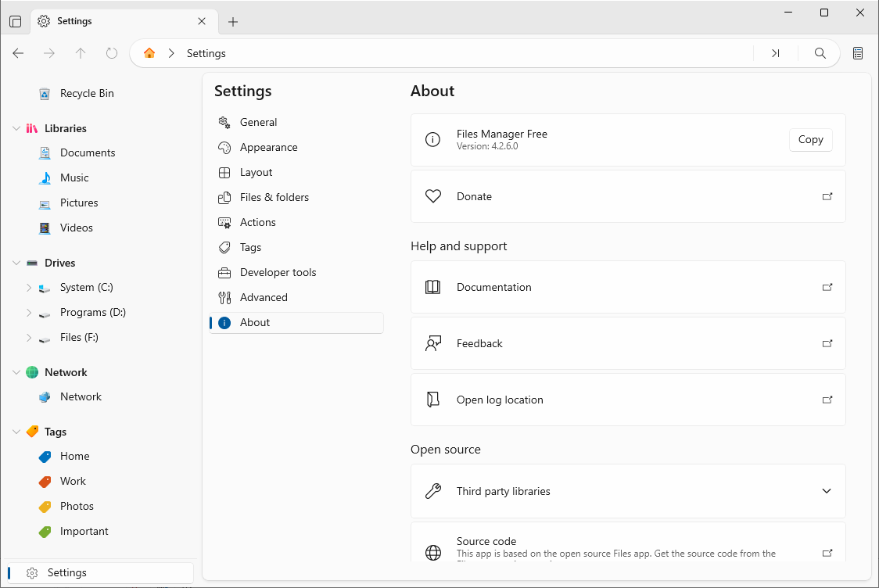879x588 pixels.
Task: Toggle the details pane icon
Action: point(858,53)
